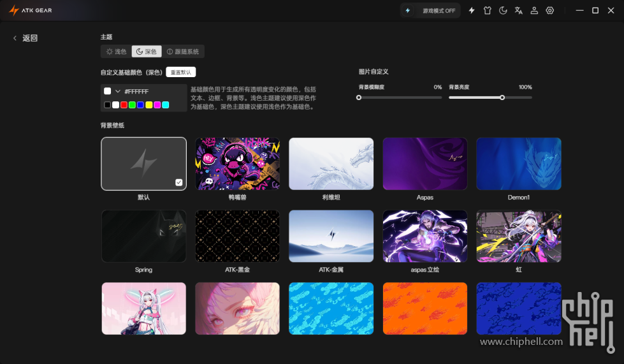Go back with 返回 arrow
The image size is (624, 364).
pyautogui.click(x=25, y=38)
